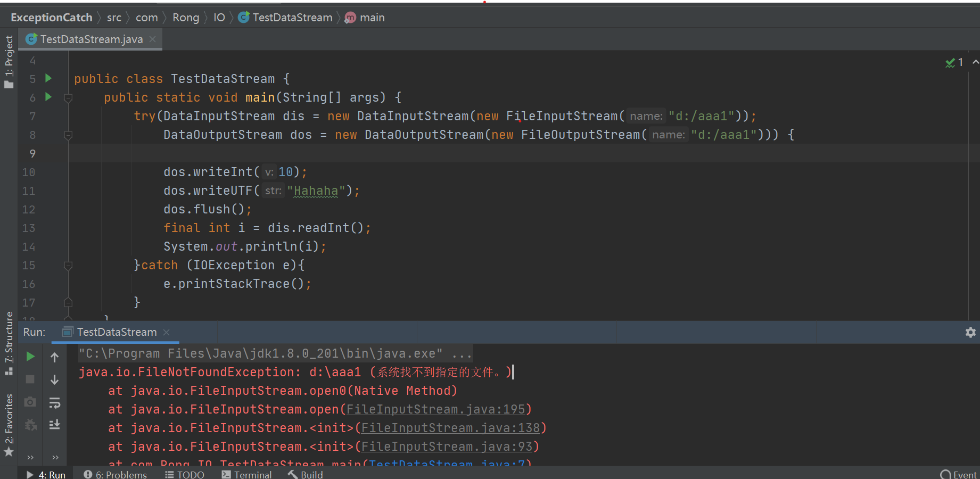Click com breadcrumb in navigation bar
Viewport: 980px width, 479px height.
coord(147,18)
